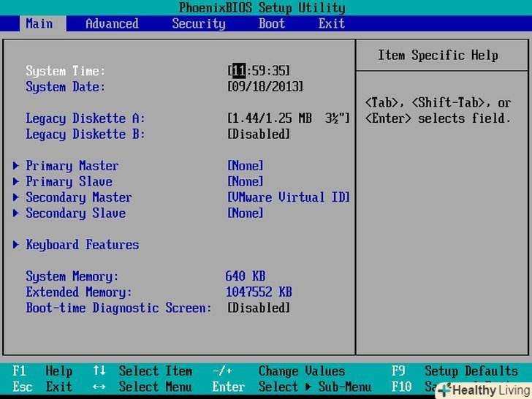Click Boot-time Diagnostic Screen label

click(x=118, y=308)
